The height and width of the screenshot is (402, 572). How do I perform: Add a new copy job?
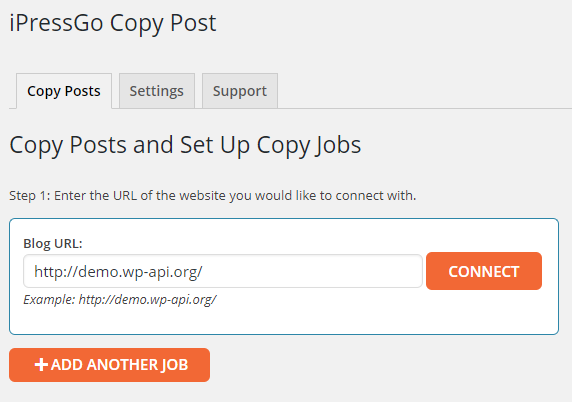coord(109,365)
